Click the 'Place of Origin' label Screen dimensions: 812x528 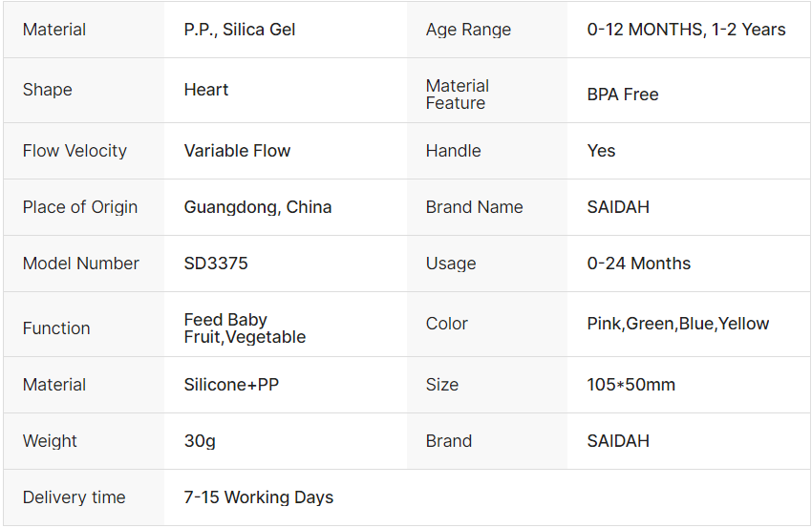point(80,207)
